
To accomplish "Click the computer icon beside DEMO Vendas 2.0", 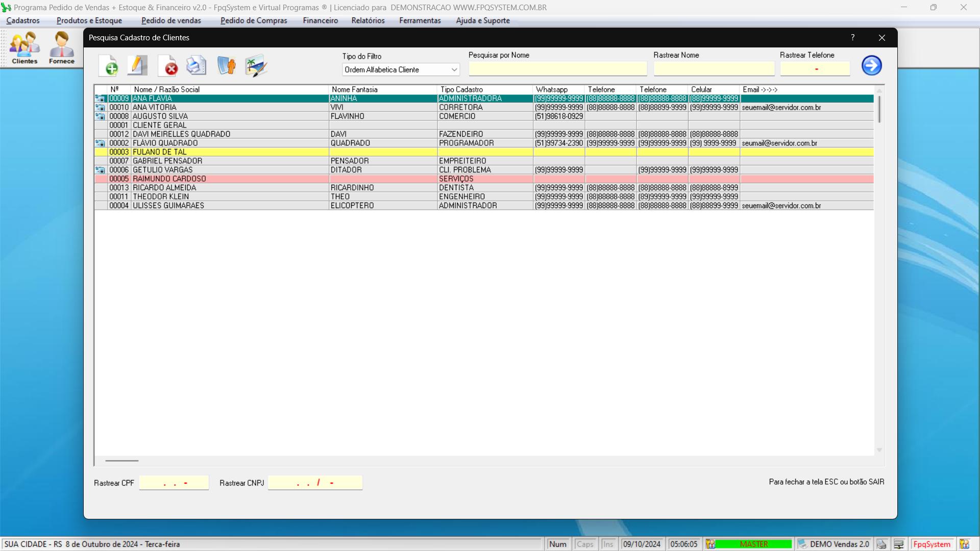I will tap(802, 544).
